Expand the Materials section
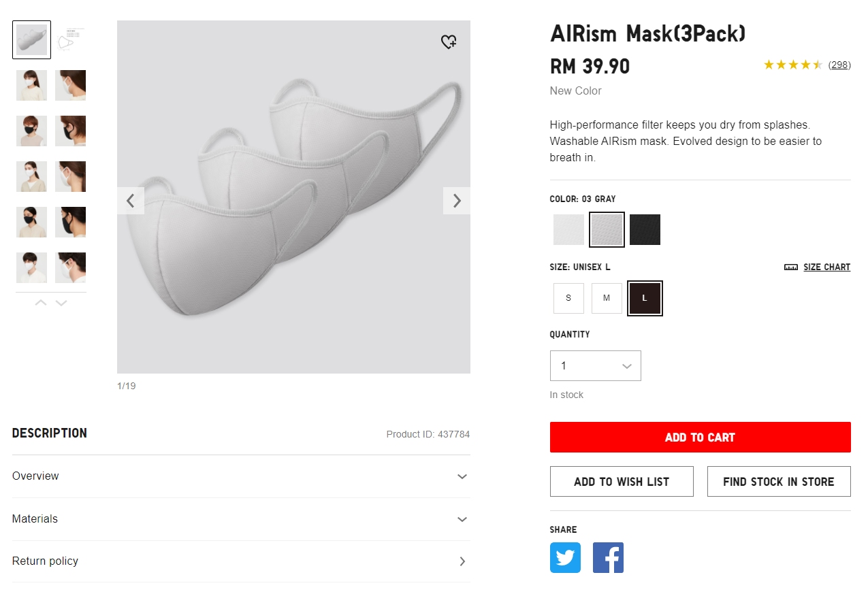Image resolution: width=868 pixels, height=609 pixels. tap(241, 519)
